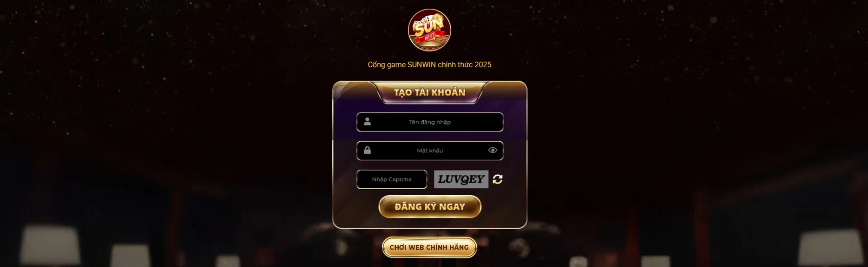868x267 pixels.
Task: Click the user silhouette icon in username field
Action: tap(367, 121)
